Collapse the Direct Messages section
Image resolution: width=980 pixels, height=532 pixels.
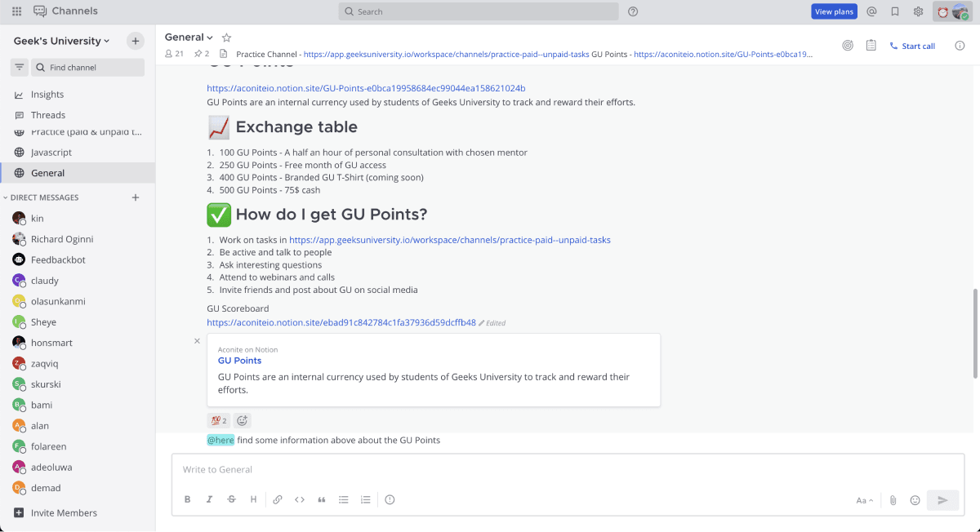pyautogui.click(x=41, y=197)
